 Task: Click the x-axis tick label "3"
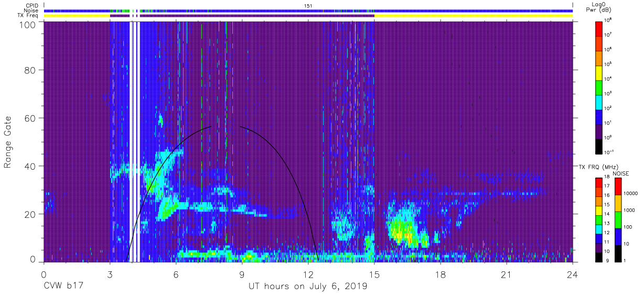(x=110, y=275)
